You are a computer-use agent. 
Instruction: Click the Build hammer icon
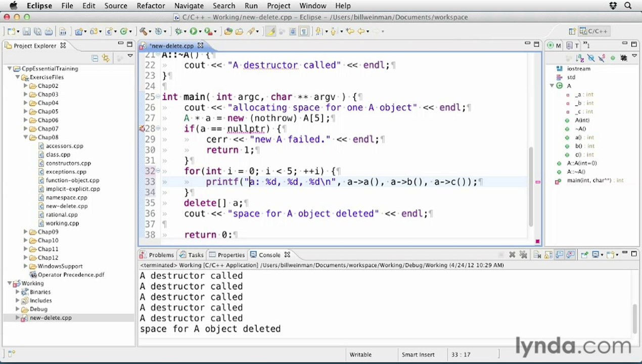tap(143, 31)
